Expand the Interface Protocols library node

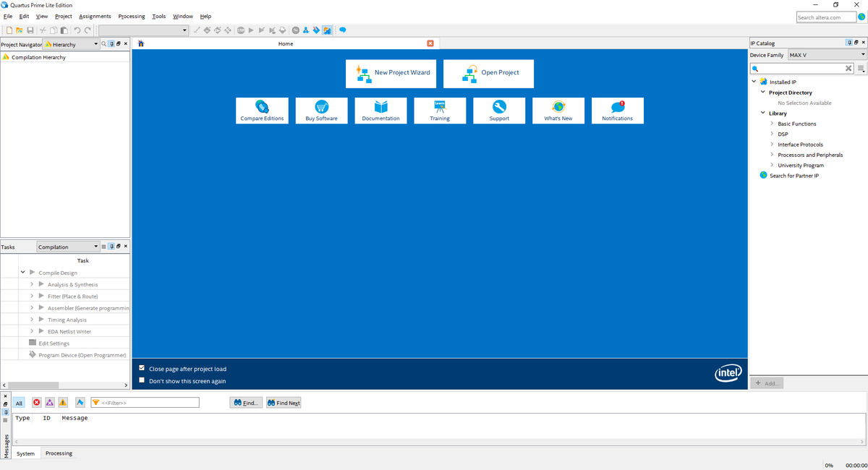point(772,144)
